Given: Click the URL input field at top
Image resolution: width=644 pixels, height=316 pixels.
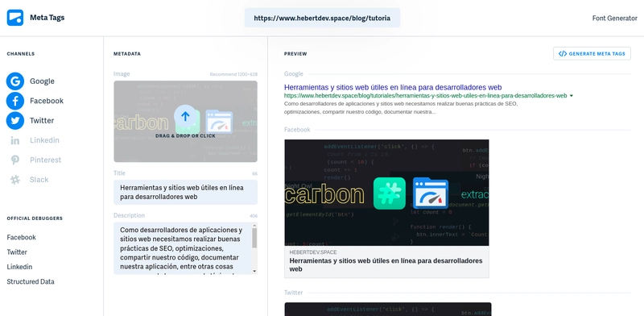Looking at the screenshot, I should pos(323,18).
